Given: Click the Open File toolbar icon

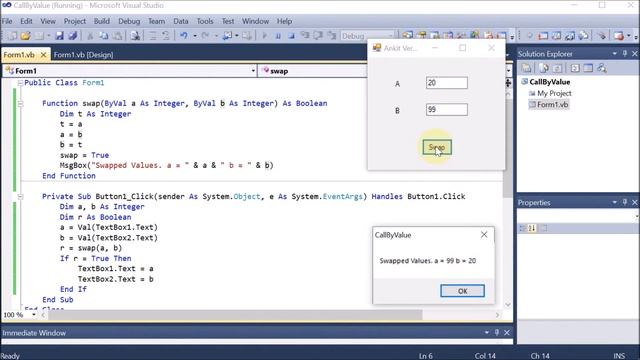Looking at the screenshot, I should (26, 36).
